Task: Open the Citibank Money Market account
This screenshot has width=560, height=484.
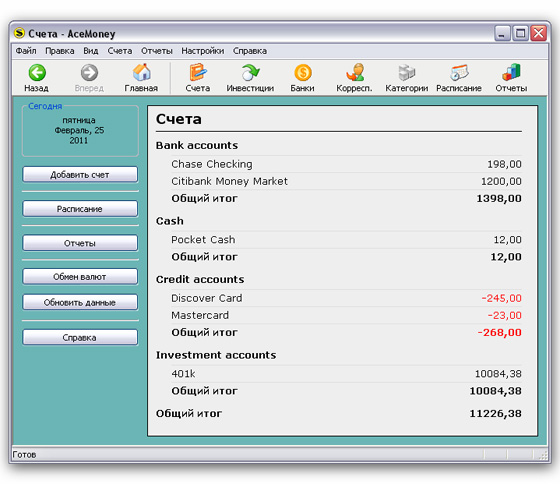Action: [x=229, y=181]
